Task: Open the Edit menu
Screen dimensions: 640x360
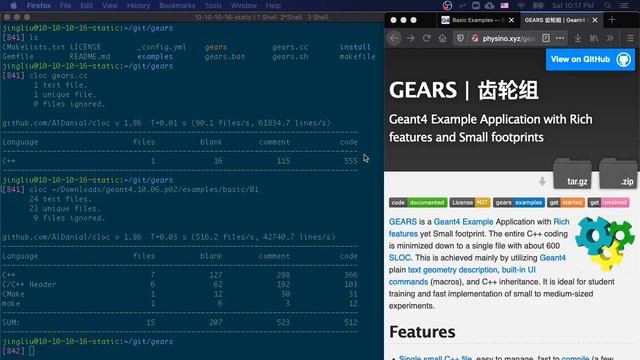Action: tap(87, 5)
